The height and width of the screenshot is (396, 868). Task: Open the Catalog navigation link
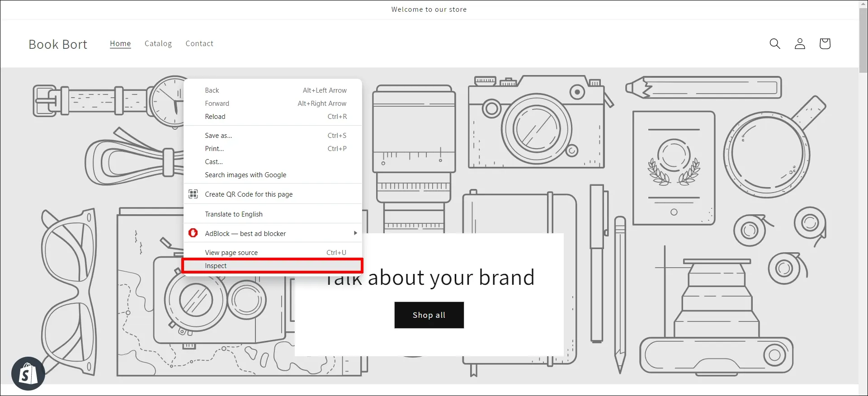[158, 43]
